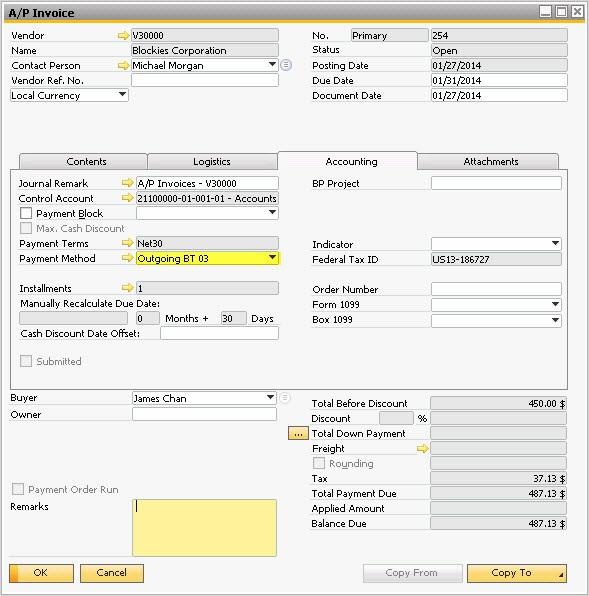Open the Copy To button
The image size is (589, 596).
517,573
